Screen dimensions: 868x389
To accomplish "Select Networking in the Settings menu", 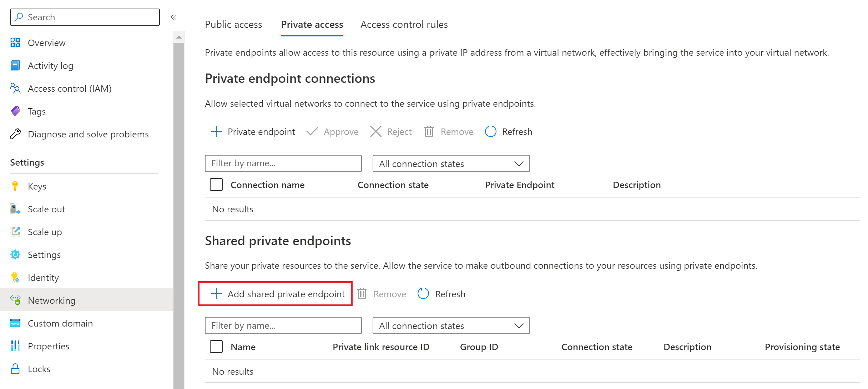I will click(52, 300).
